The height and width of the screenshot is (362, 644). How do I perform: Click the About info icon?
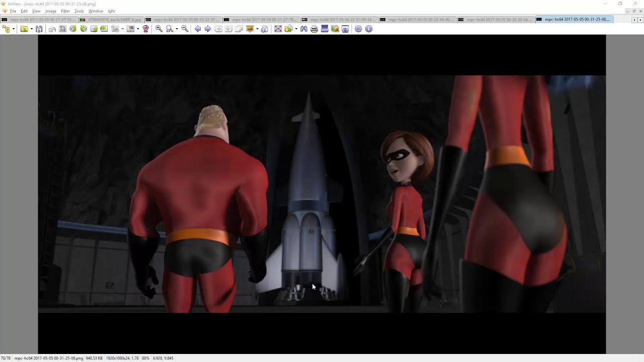pos(369,29)
